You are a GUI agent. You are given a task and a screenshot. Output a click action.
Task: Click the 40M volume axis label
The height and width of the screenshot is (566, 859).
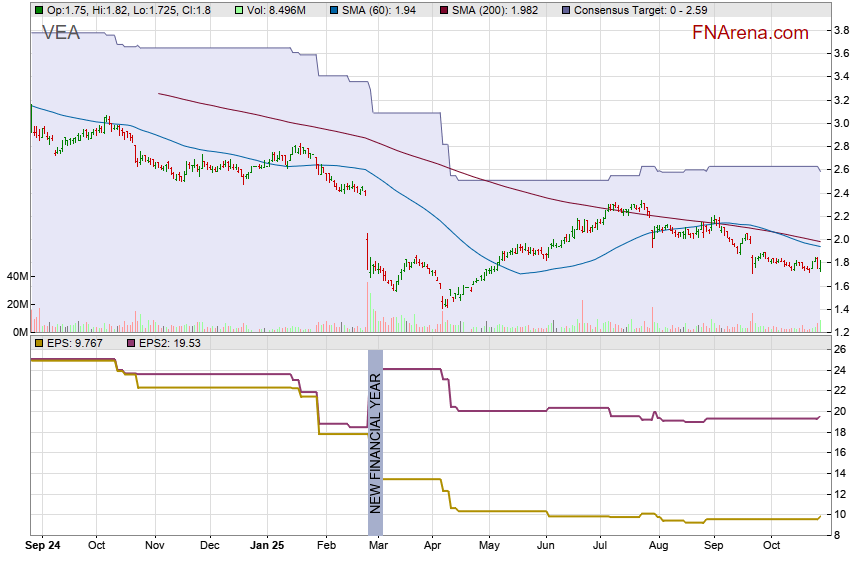[16, 276]
